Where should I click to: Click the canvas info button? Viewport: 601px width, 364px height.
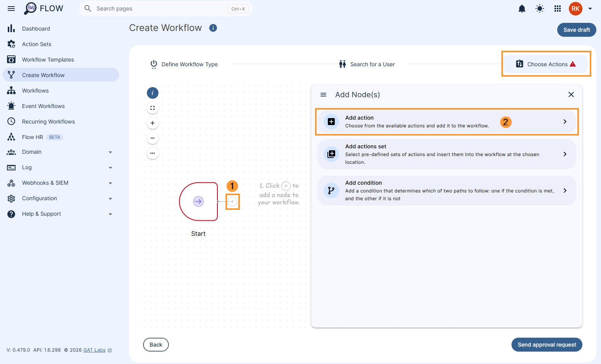pyautogui.click(x=153, y=93)
